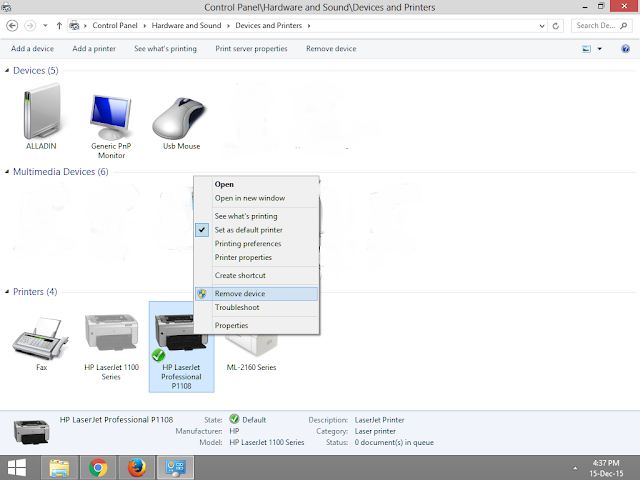Show hidden icons in system tray
Image resolution: width=640 pixels, height=480 pixels.
[575, 468]
